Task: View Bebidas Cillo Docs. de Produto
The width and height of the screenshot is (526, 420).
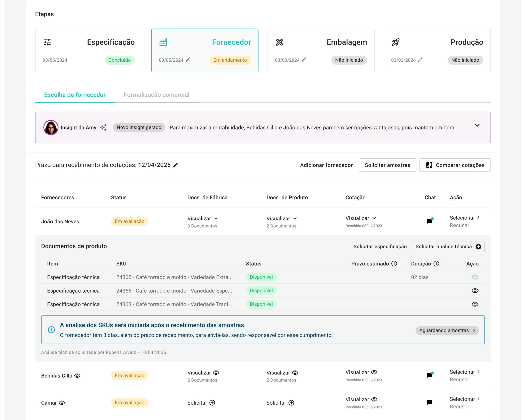Action: [282, 373]
